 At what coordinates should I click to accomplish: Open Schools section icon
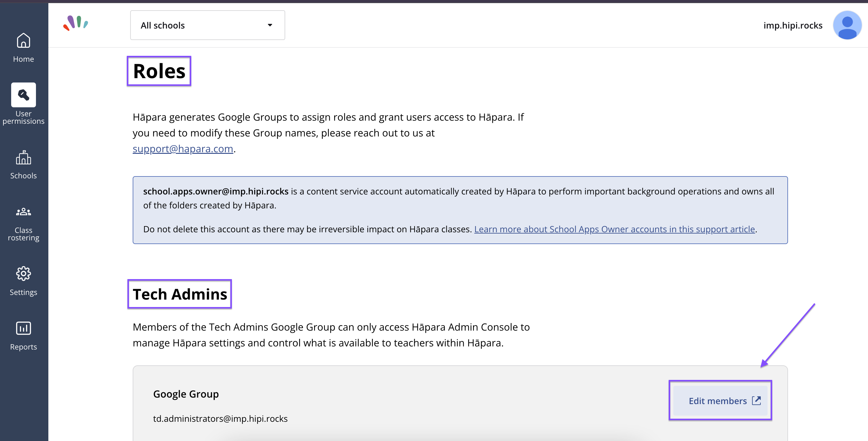click(x=23, y=158)
